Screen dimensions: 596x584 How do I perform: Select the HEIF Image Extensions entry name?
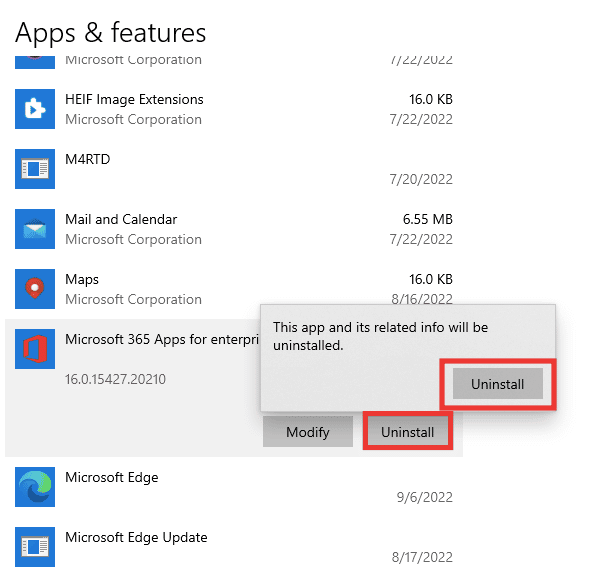[134, 100]
